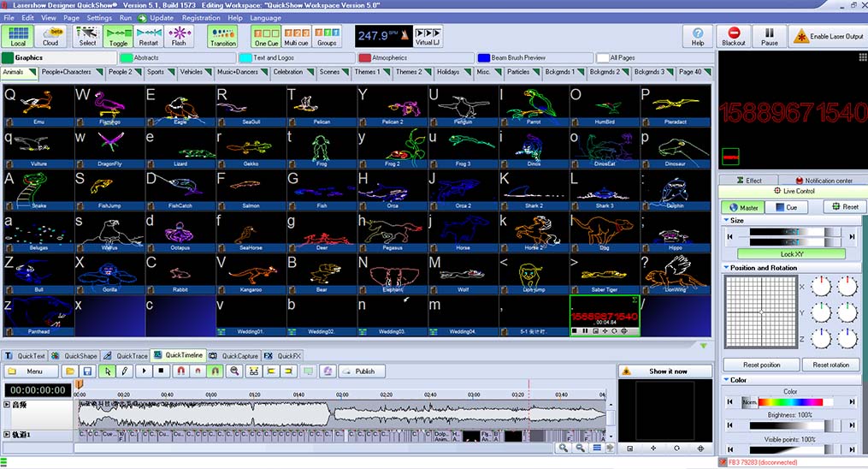Enable Toggle cue mode

(118, 36)
